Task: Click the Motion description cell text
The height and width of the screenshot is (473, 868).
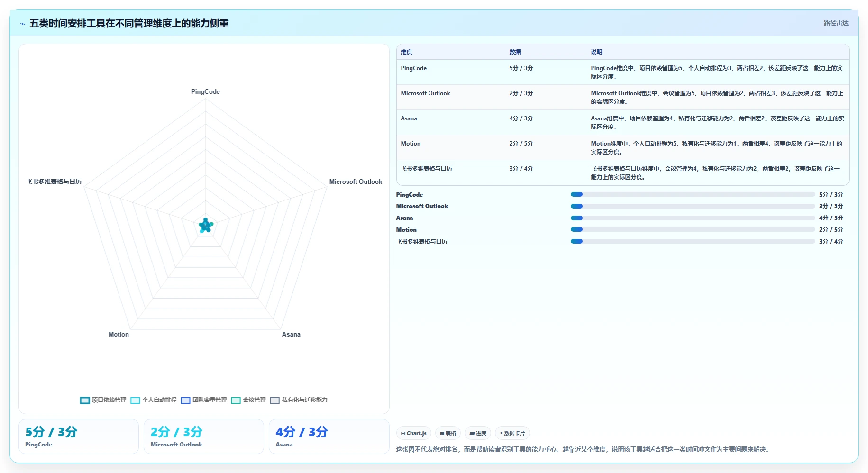Action: (716, 147)
